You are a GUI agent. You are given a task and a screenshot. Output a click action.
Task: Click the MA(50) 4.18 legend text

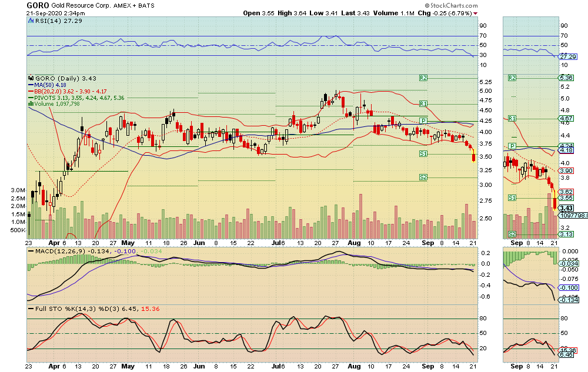point(50,85)
